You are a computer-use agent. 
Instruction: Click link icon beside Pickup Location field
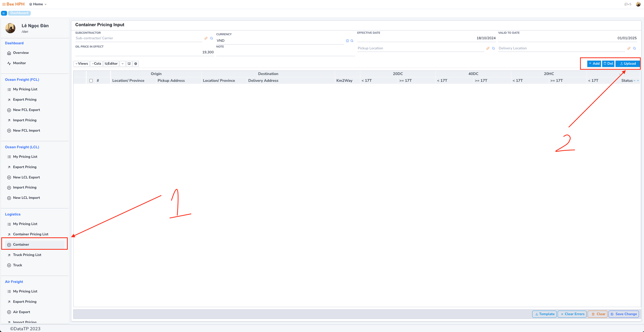pos(488,48)
